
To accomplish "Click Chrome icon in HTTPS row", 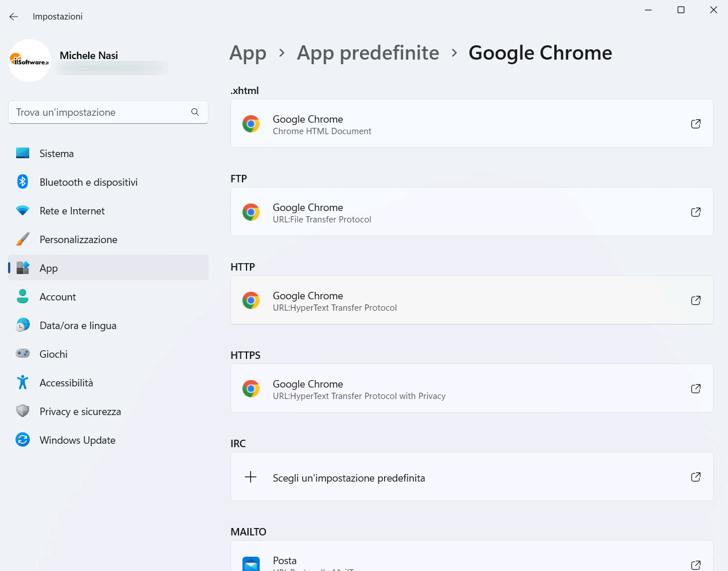I will pos(251,389).
